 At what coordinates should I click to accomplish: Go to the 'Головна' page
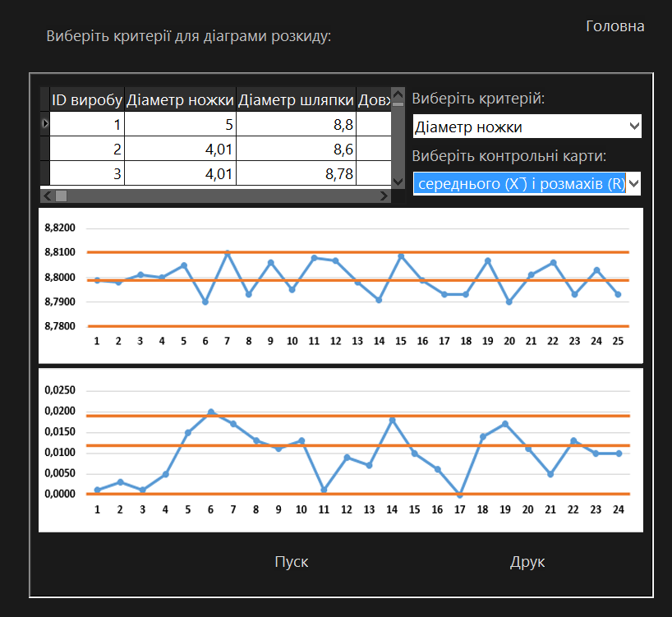tap(614, 26)
